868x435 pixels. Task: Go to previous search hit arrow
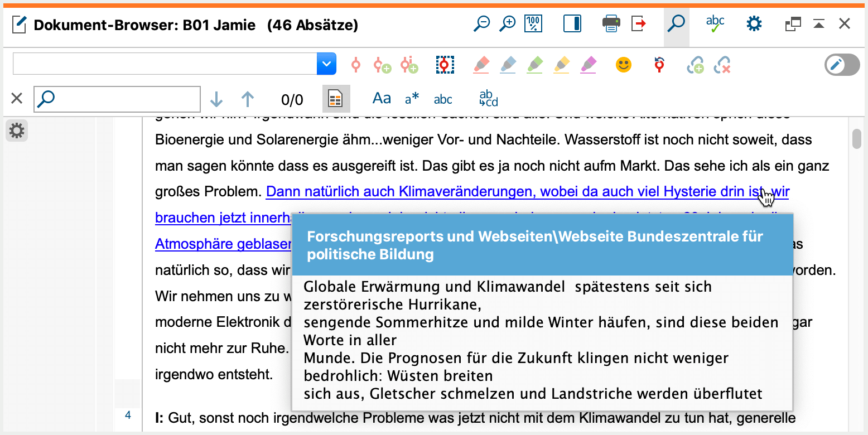248,100
